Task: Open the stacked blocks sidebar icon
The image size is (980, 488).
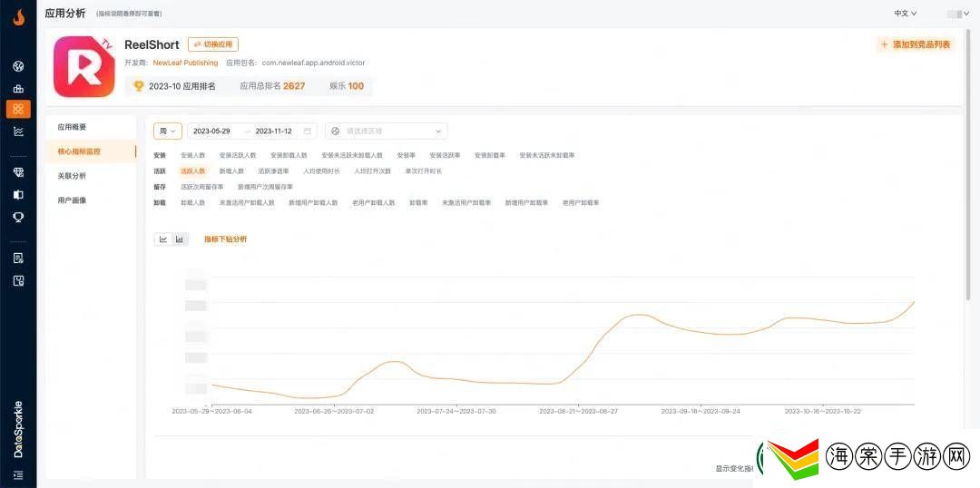Action: coord(18,89)
